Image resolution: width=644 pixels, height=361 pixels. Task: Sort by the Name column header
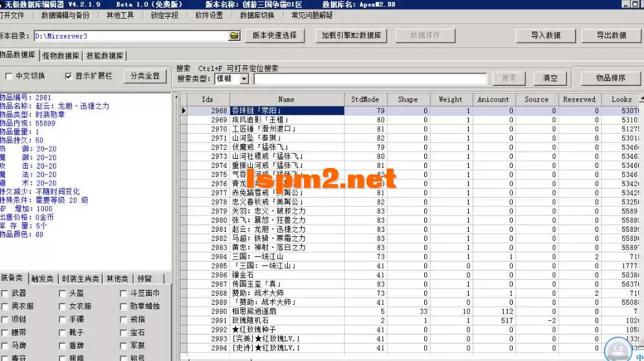click(286, 99)
